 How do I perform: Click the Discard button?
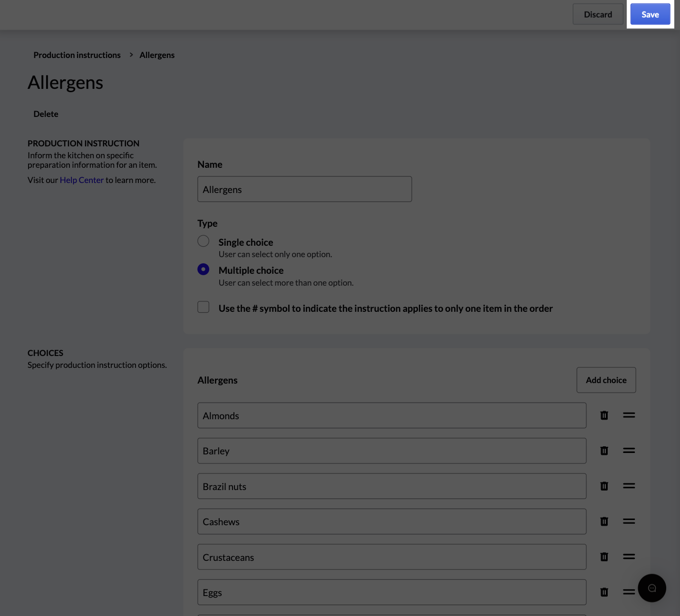(x=598, y=14)
